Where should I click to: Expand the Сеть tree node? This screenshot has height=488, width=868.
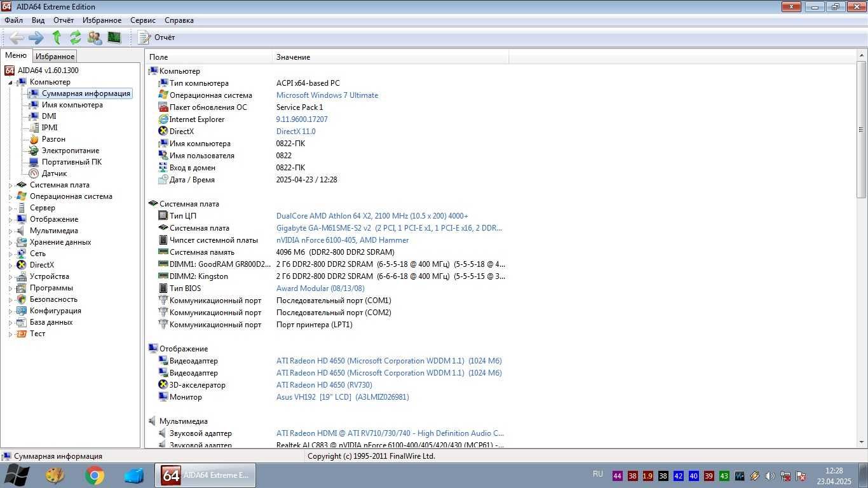(10, 254)
